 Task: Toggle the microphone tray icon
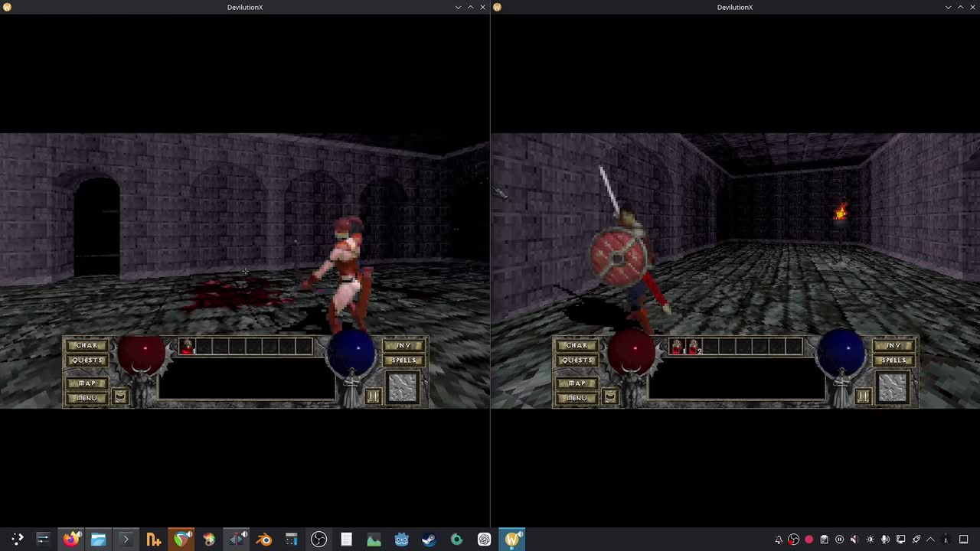coord(885,540)
